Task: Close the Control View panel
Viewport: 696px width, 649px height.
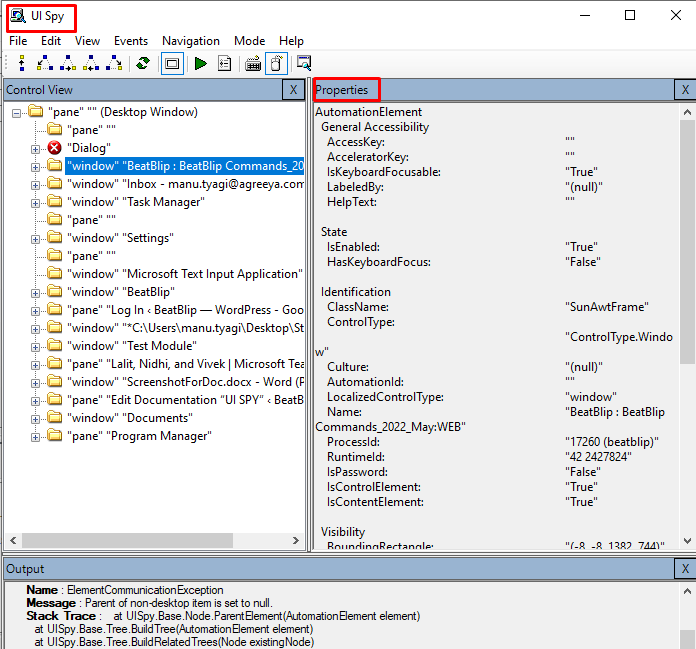Action: (x=292, y=90)
